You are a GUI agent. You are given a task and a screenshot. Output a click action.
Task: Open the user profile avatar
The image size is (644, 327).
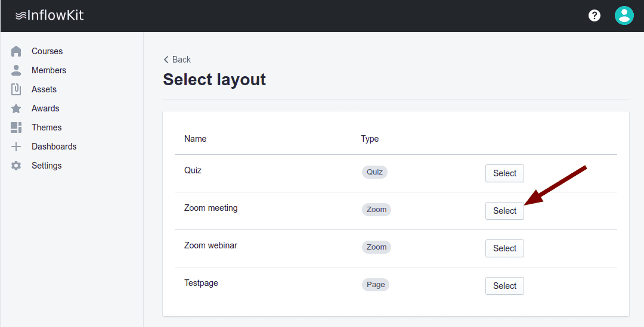(x=624, y=15)
